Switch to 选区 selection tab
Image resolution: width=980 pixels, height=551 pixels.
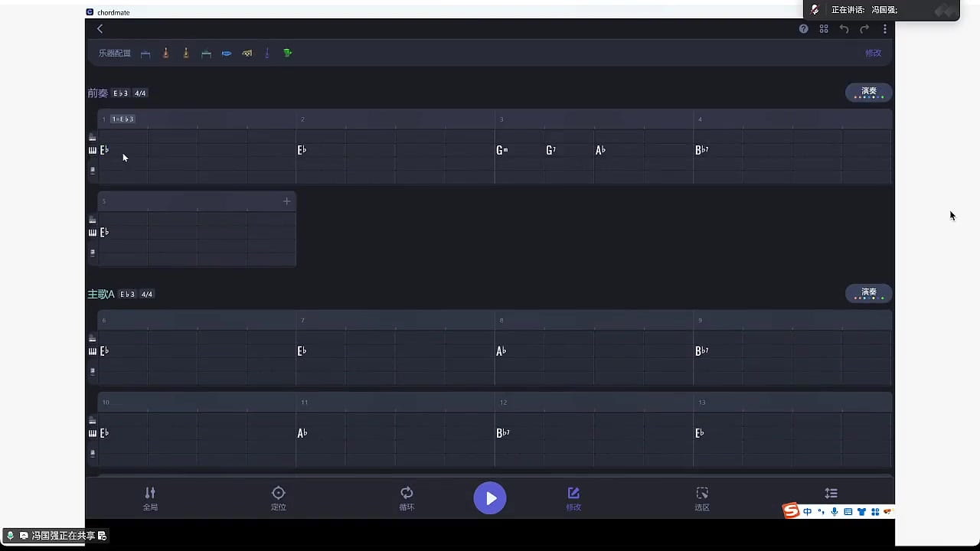702,498
